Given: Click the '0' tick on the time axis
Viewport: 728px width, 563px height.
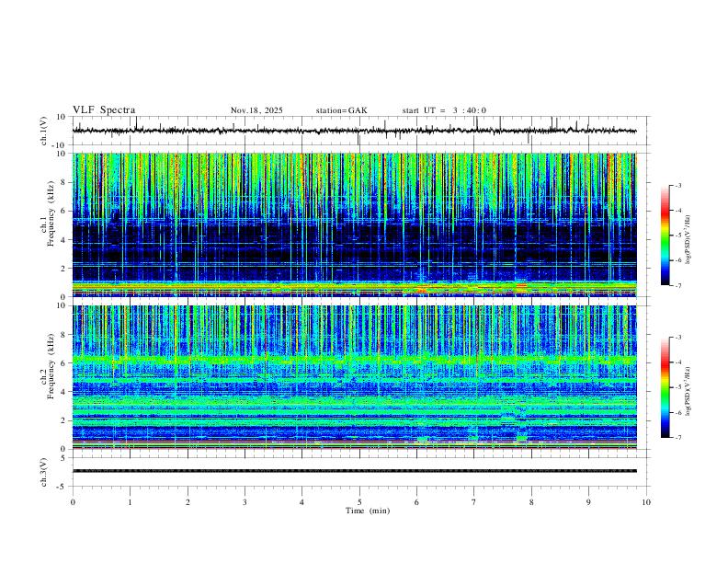Looking at the screenshot, I should [73, 502].
